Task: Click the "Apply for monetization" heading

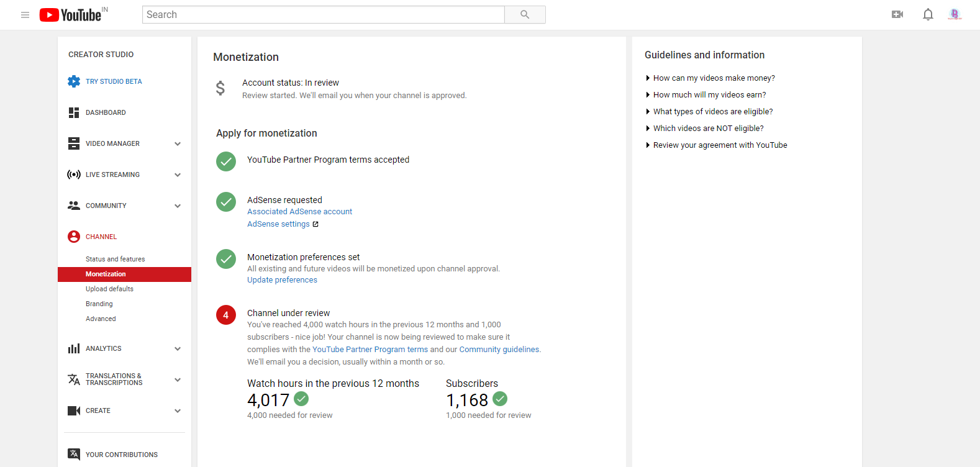Action: tap(266, 134)
